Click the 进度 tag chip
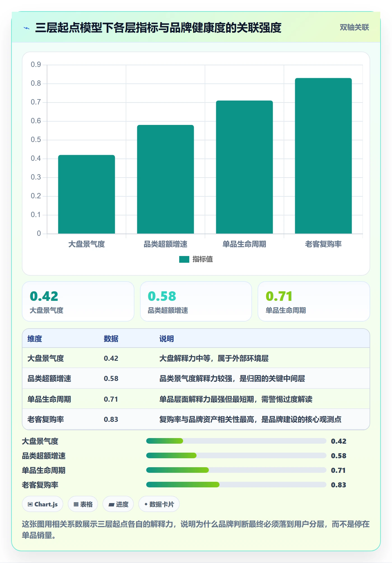The height and width of the screenshot is (563, 392). click(x=118, y=504)
